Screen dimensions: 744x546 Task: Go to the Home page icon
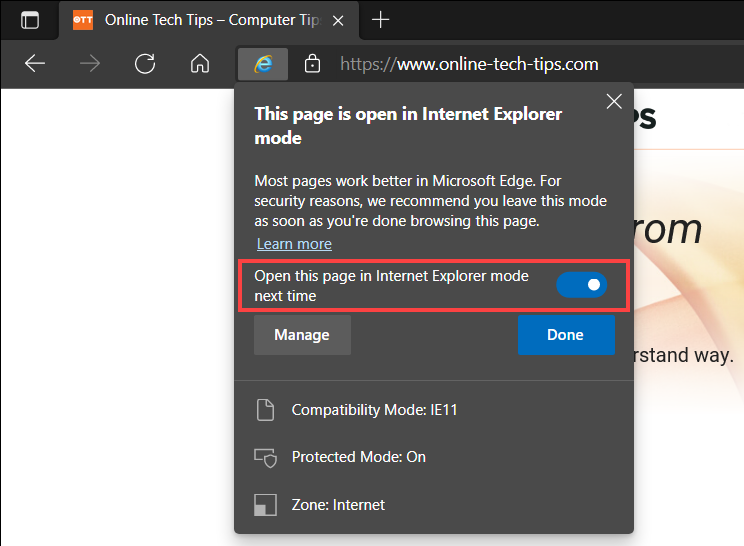tap(200, 64)
